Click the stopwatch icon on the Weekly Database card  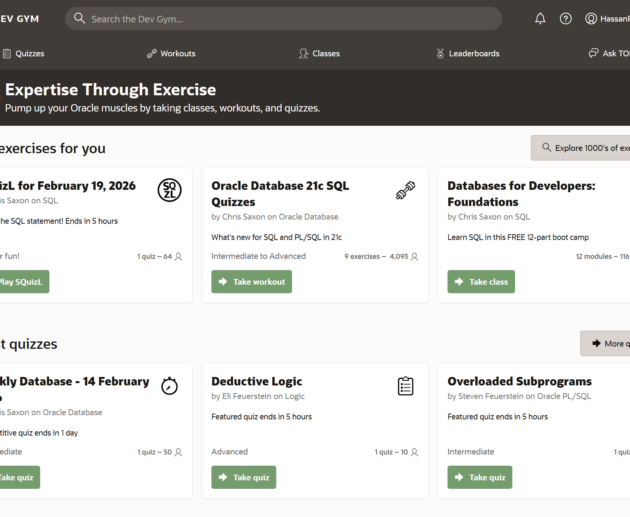(x=170, y=386)
